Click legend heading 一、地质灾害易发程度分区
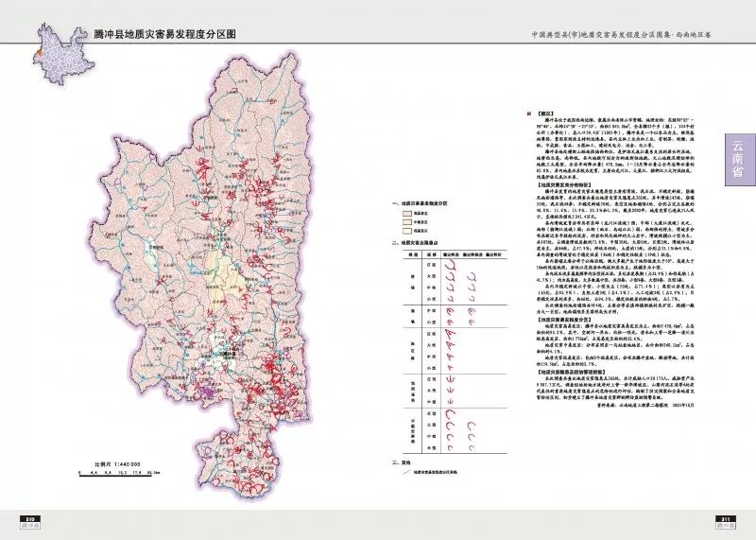The width and height of the screenshot is (756, 540). coord(420,203)
